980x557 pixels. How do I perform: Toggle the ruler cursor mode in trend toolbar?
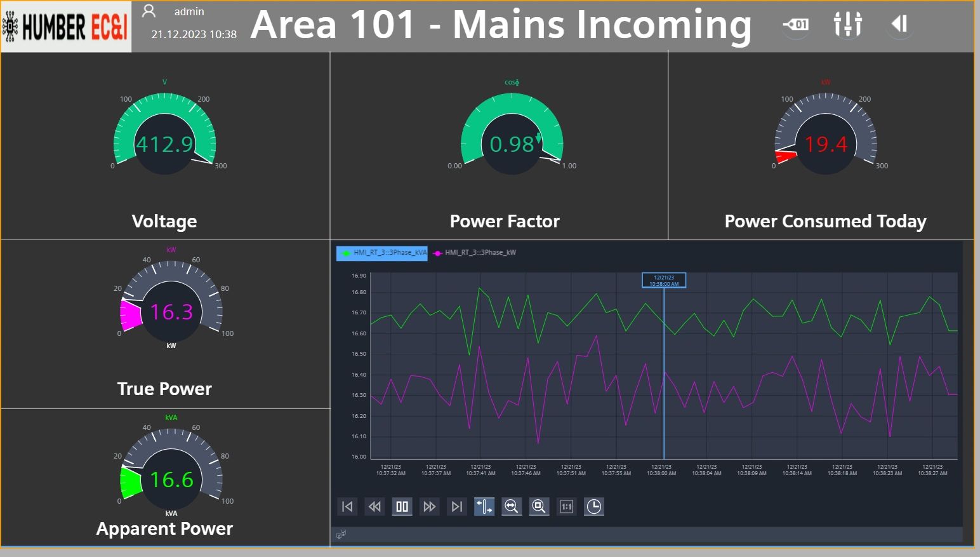pos(484,506)
